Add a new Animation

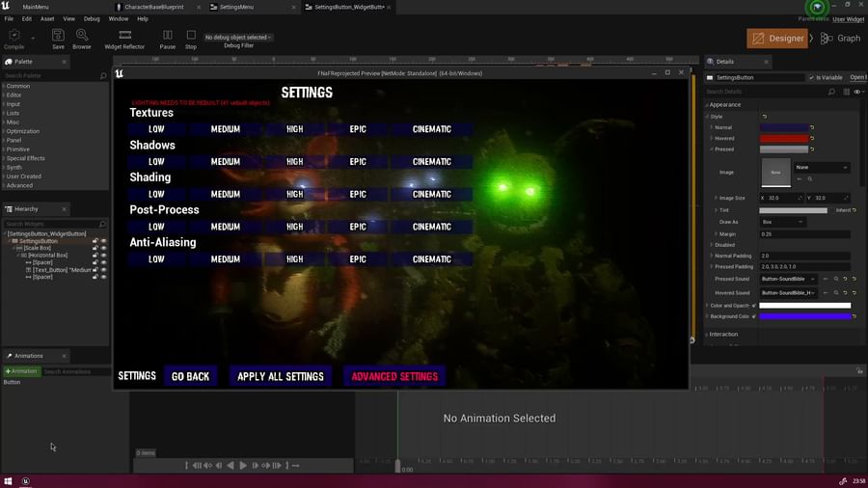tap(21, 371)
